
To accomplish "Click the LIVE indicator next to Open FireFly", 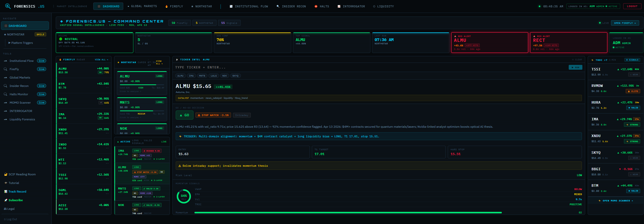I will click(x=604, y=23).
